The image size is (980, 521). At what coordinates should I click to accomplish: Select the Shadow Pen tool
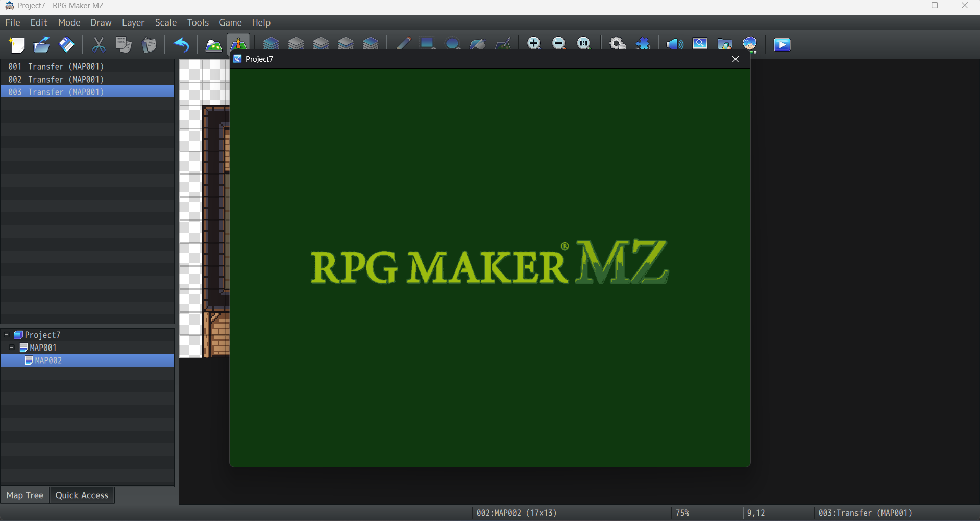click(x=503, y=43)
